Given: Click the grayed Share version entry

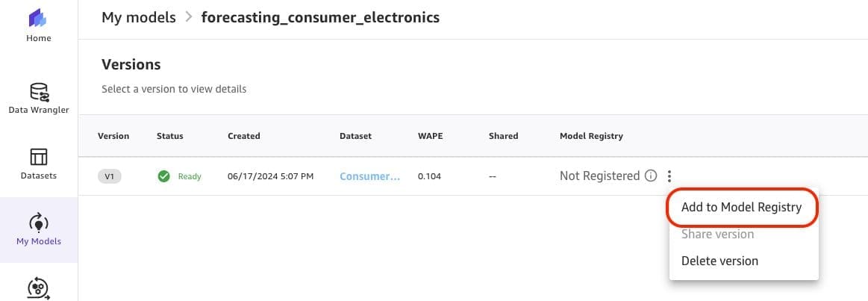Looking at the screenshot, I should [x=717, y=234].
